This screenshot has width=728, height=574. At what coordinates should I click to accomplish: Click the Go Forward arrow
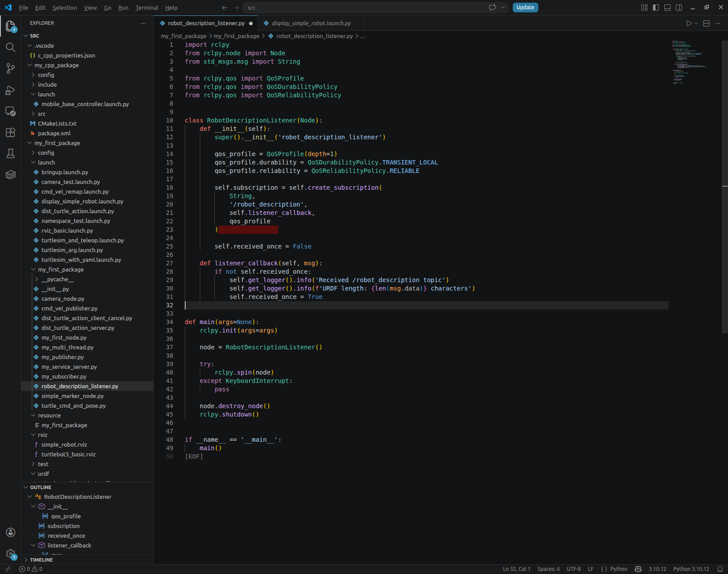click(236, 8)
